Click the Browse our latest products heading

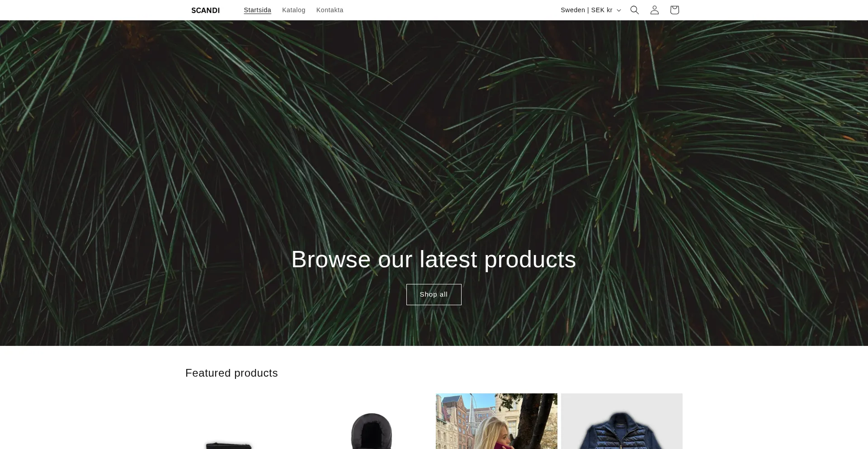pyautogui.click(x=434, y=260)
